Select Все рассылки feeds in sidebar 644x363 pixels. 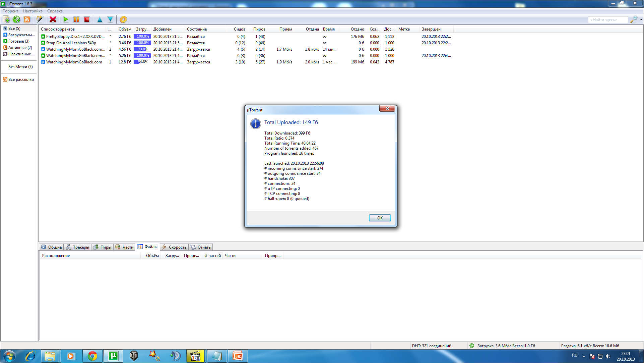tap(21, 80)
